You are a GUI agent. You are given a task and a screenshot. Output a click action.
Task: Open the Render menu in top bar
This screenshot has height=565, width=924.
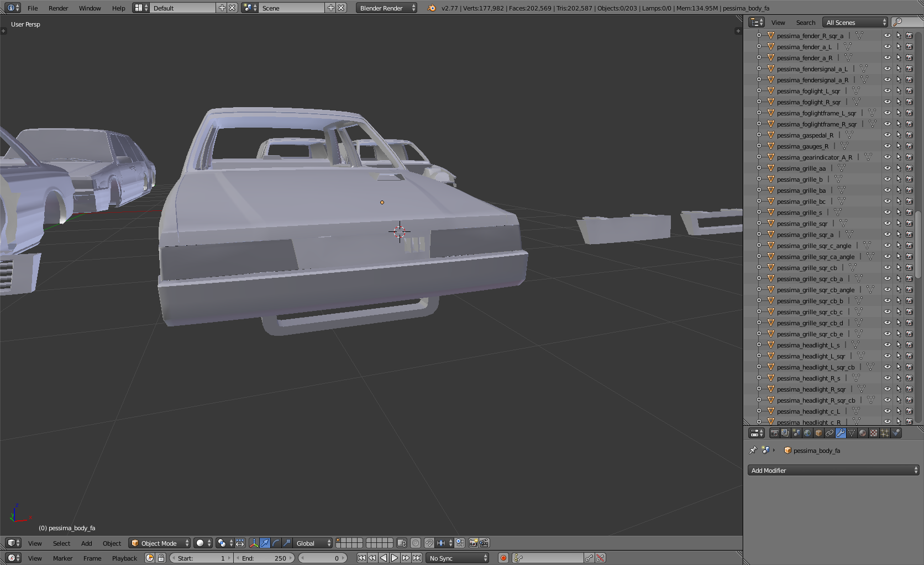coord(58,8)
